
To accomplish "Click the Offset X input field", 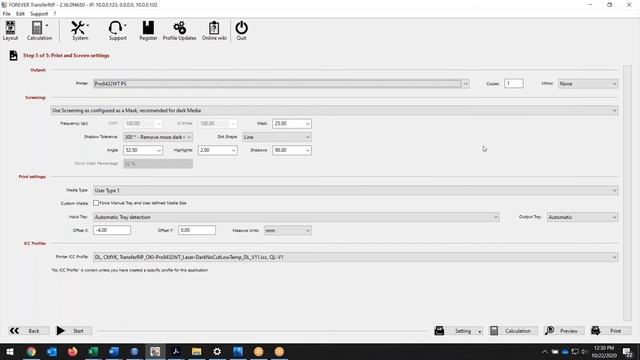I will (112, 231).
